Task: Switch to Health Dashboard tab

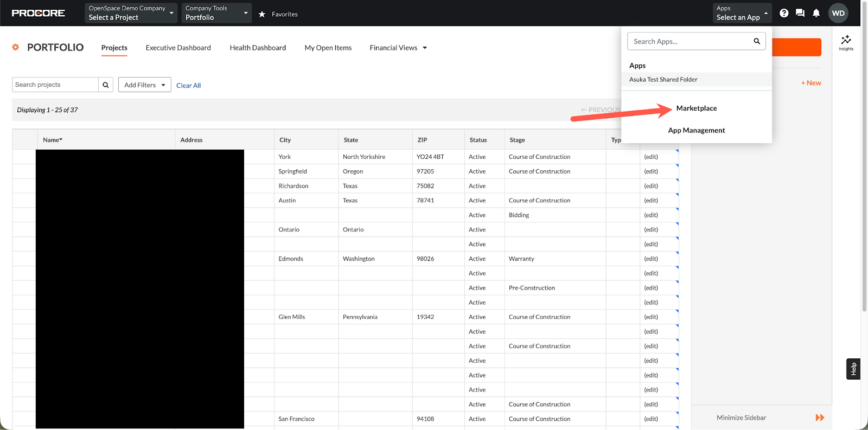Action: [x=258, y=48]
